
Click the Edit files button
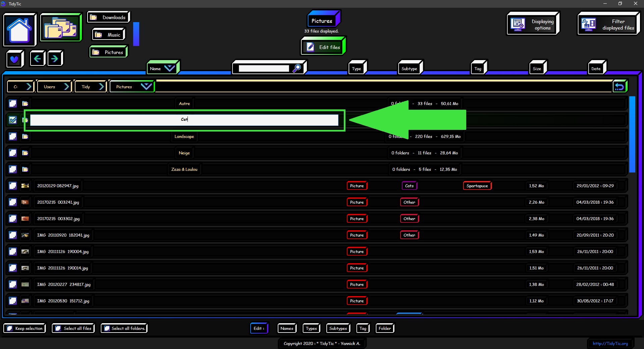point(323,47)
